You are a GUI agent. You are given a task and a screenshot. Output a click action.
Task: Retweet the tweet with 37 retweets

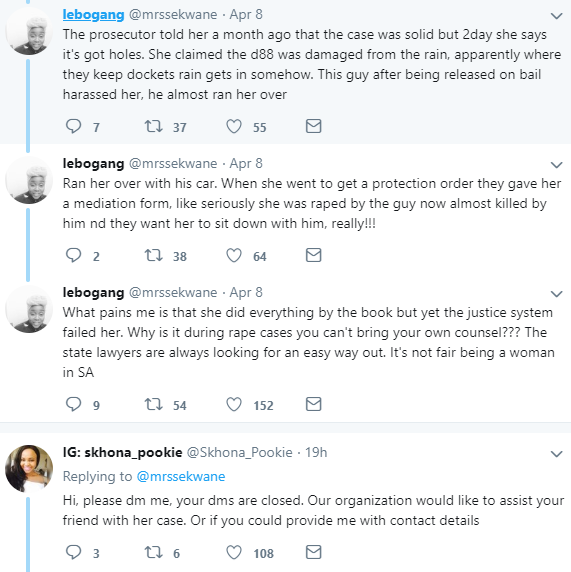point(154,126)
